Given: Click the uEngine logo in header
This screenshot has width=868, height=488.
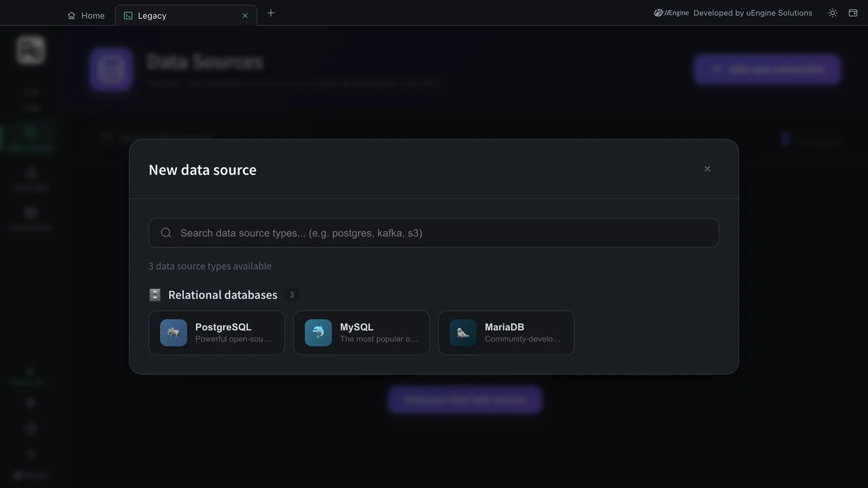Looking at the screenshot, I should 671,13.
